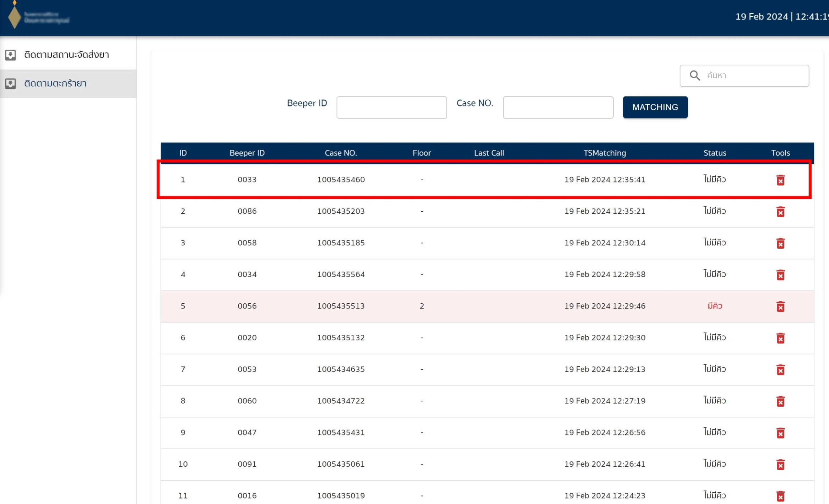Click the red มีคิว status text

(715, 306)
